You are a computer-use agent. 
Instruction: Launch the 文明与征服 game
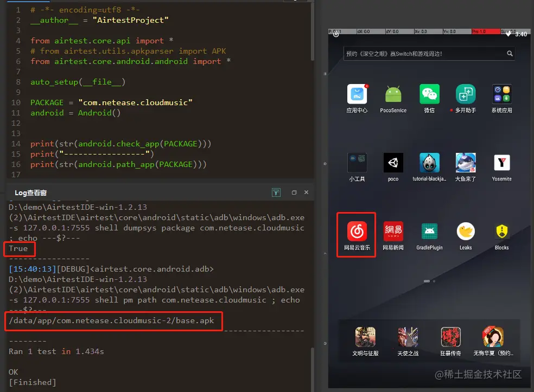pos(365,337)
